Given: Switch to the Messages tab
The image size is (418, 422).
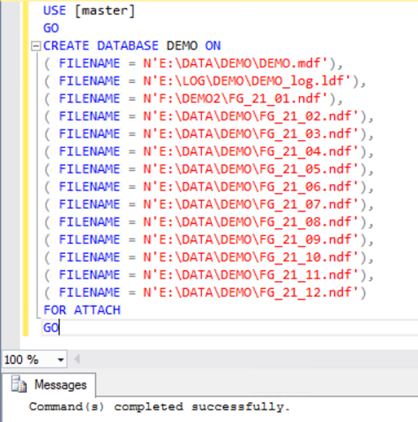Looking at the screenshot, I should click(49, 385).
